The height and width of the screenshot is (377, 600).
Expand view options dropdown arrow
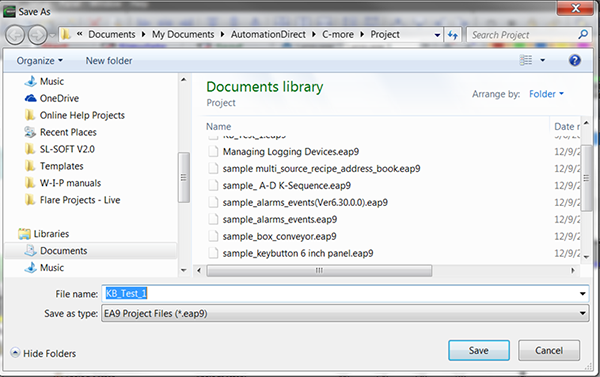[x=542, y=60]
